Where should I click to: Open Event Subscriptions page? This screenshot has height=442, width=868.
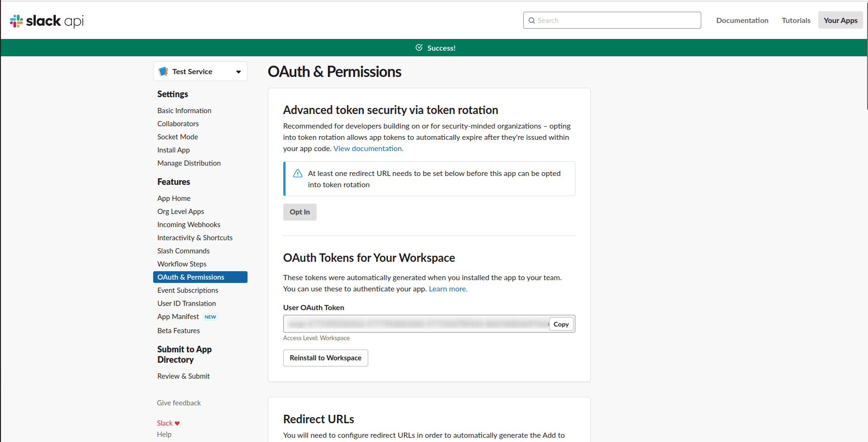tap(187, 290)
